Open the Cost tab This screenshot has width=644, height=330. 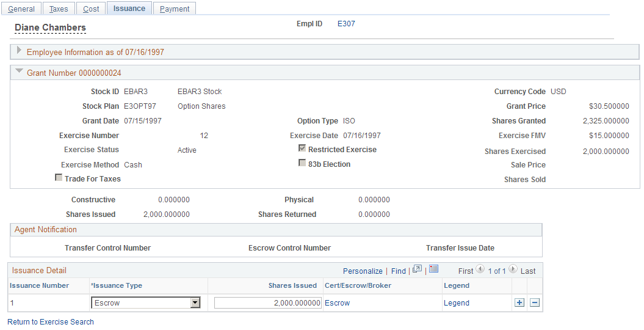[x=91, y=9]
